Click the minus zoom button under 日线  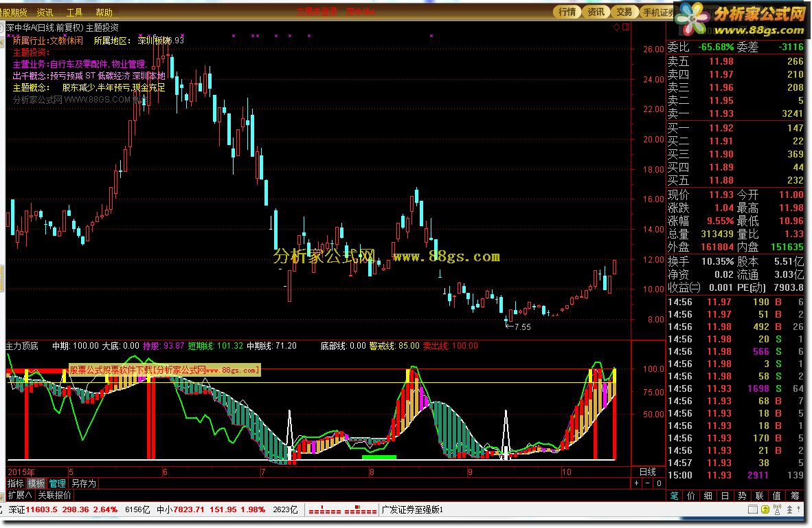click(x=647, y=483)
